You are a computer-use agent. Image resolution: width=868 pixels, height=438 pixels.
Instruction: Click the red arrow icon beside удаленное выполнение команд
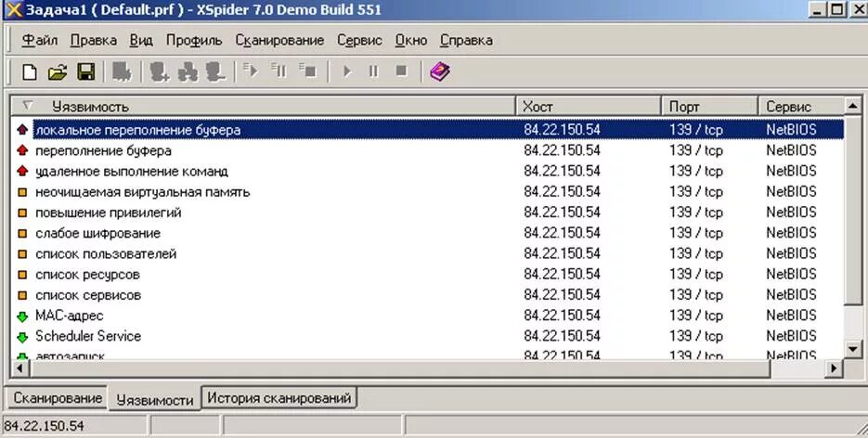22,171
